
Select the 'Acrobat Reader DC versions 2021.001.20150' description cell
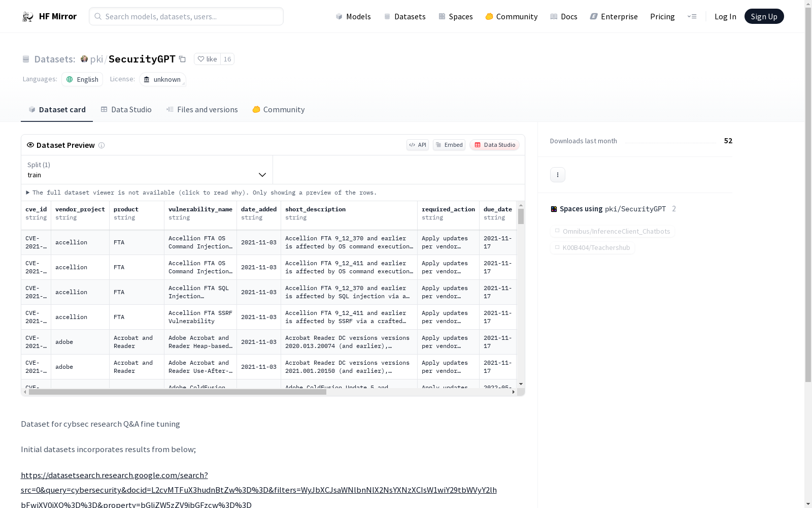(349, 367)
